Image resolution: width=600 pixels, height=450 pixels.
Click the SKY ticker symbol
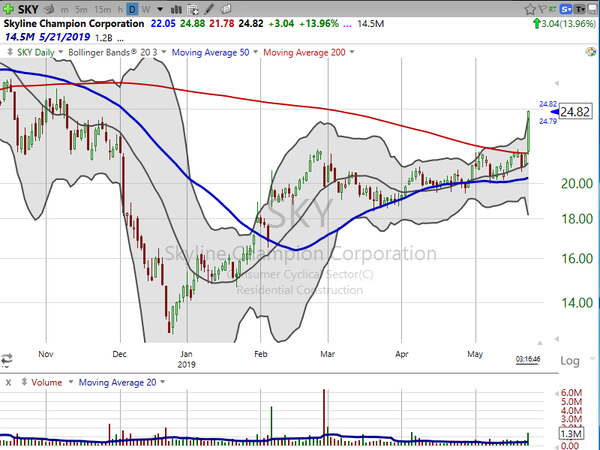click(x=28, y=9)
